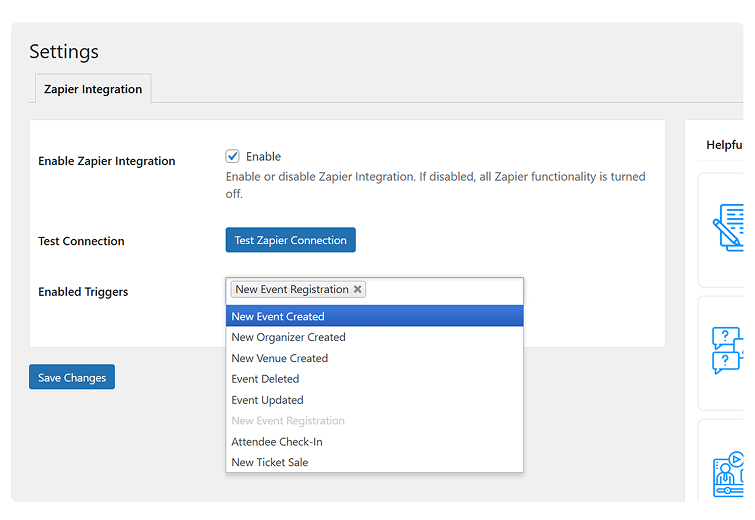Open the video tutorial presenter icon

coord(728,474)
